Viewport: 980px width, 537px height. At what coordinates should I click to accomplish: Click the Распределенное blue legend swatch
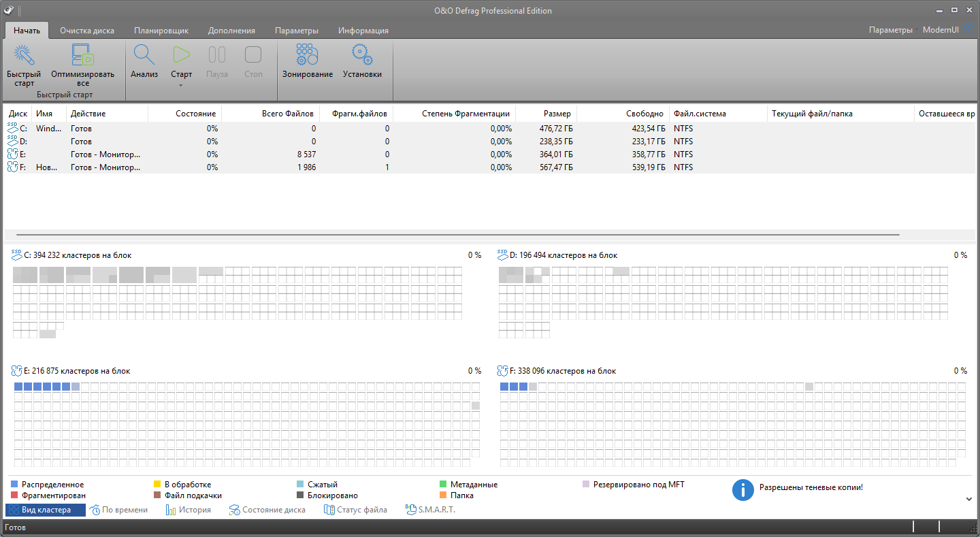[14, 485]
